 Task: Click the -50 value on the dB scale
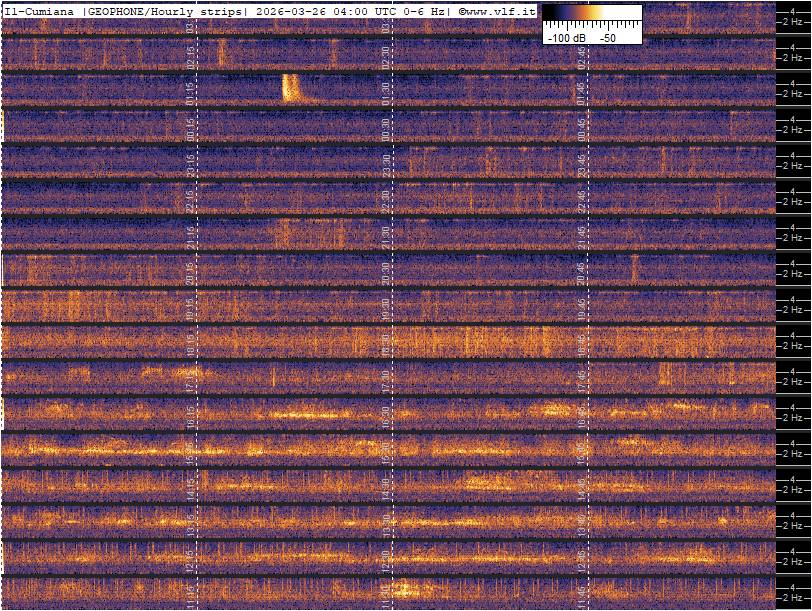tap(608, 37)
